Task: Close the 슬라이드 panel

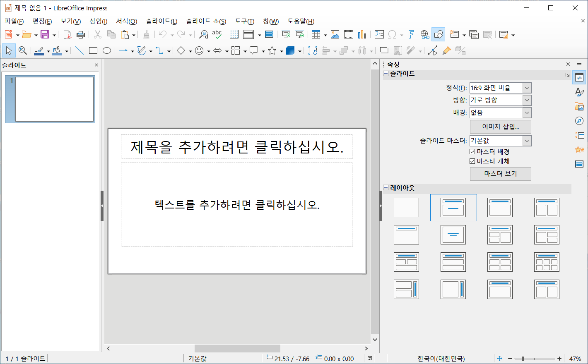Action: (96, 65)
